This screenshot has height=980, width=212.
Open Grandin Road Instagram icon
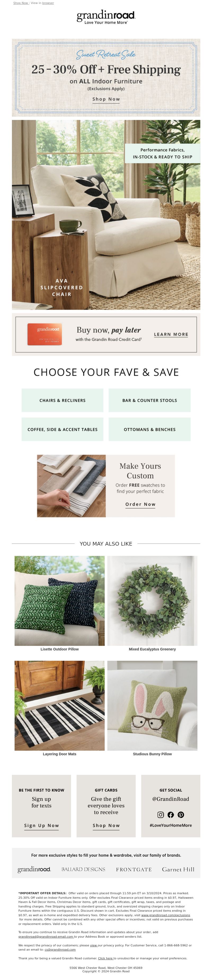[x=161, y=815]
